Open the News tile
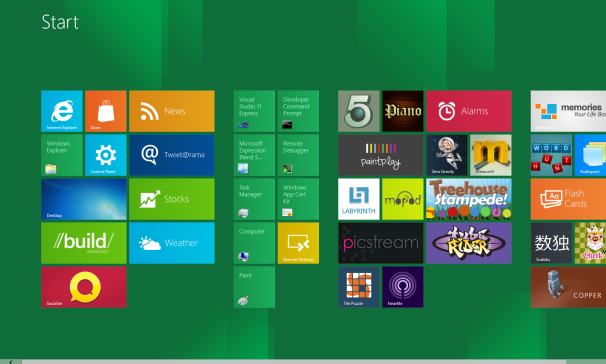This screenshot has height=364, width=606. pos(172,111)
